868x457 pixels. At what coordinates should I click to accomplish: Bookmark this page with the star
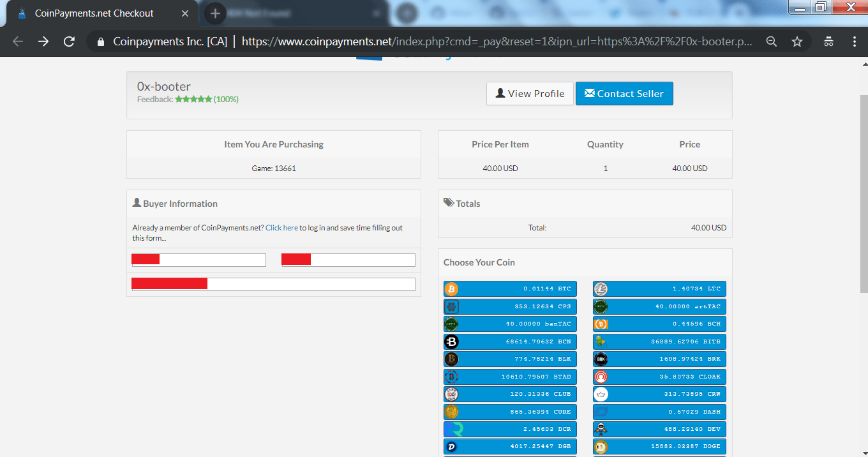[797, 41]
